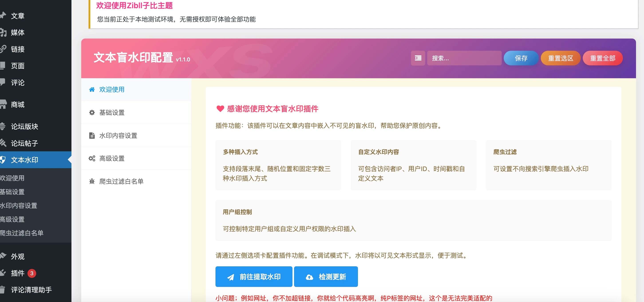Click the 检测更新 button
The width and height of the screenshot is (644, 302).
coord(326,277)
